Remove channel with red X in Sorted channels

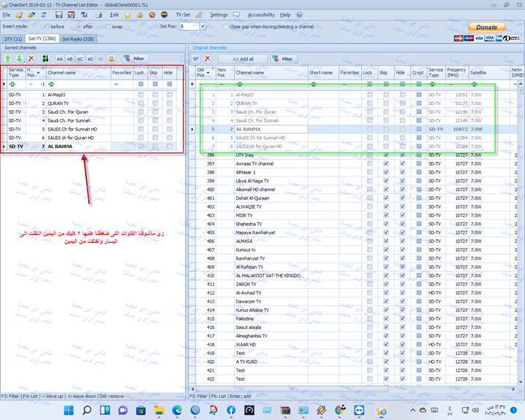pos(31,58)
